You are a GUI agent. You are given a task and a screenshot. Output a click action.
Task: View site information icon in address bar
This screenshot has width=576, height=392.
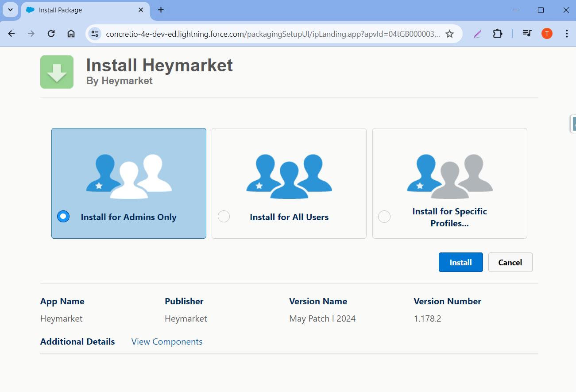tap(95, 34)
